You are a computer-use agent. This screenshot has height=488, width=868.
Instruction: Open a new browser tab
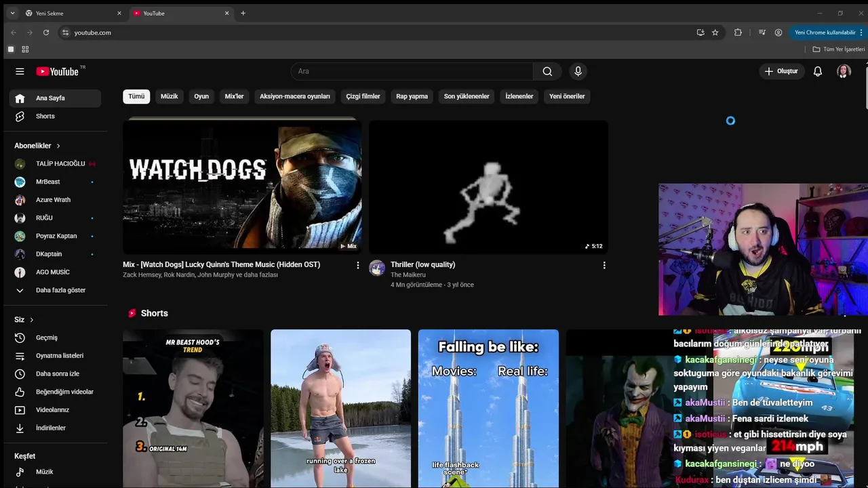coord(243,14)
